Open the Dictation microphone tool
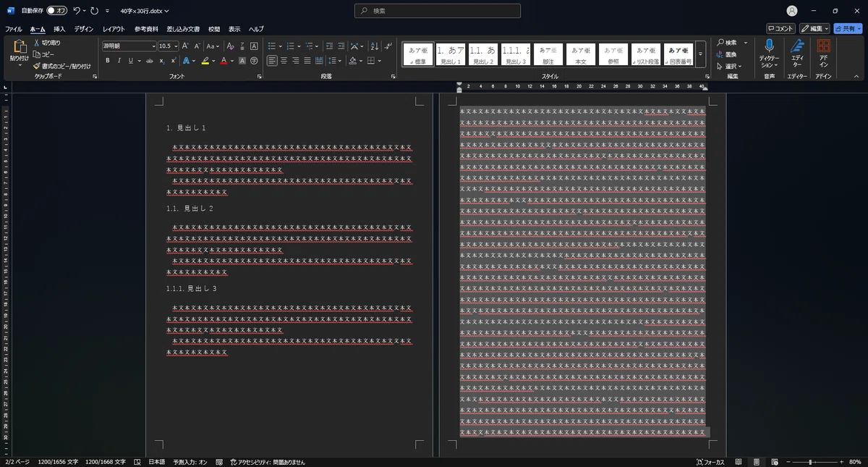The width and height of the screenshot is (868, 467). (x=769, y=54)
